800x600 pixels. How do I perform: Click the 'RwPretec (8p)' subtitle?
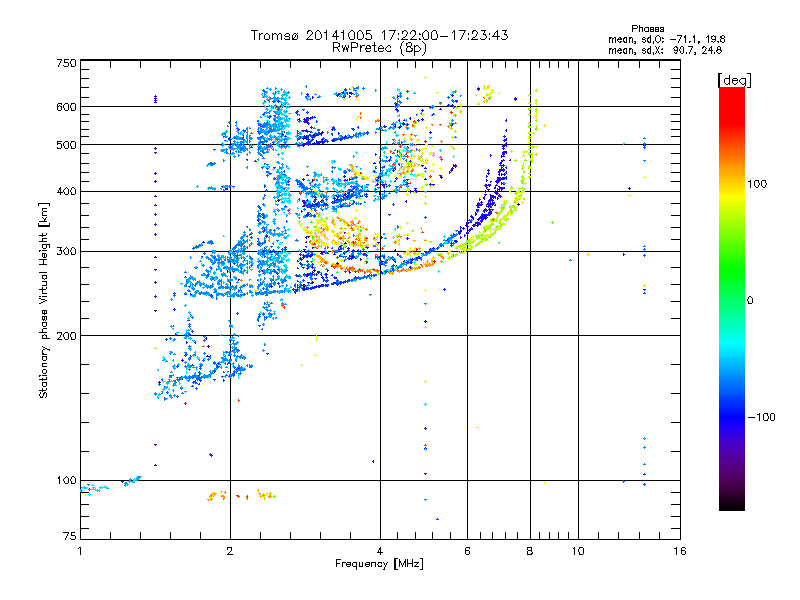coord(379,47)
